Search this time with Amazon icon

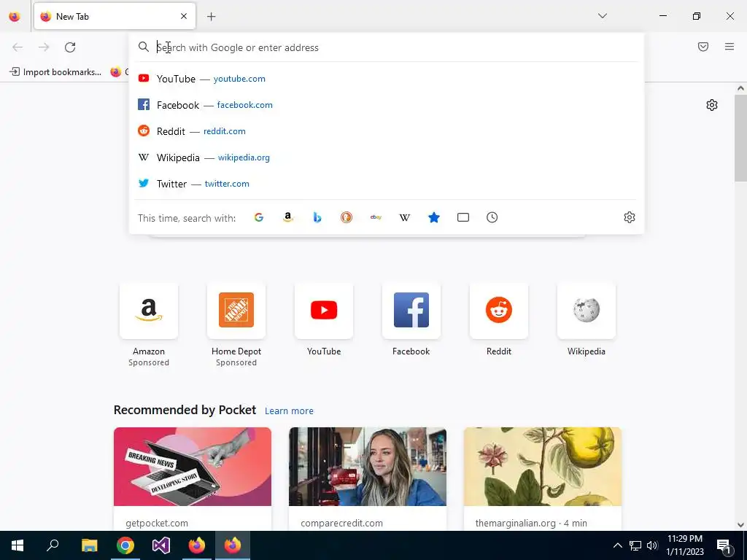tap(287, 217)
